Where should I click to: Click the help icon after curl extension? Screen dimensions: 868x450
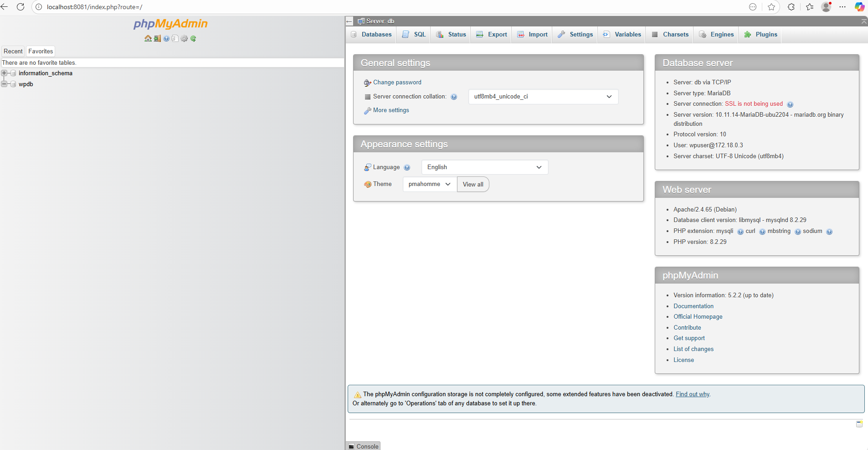[x=762, y=232]
